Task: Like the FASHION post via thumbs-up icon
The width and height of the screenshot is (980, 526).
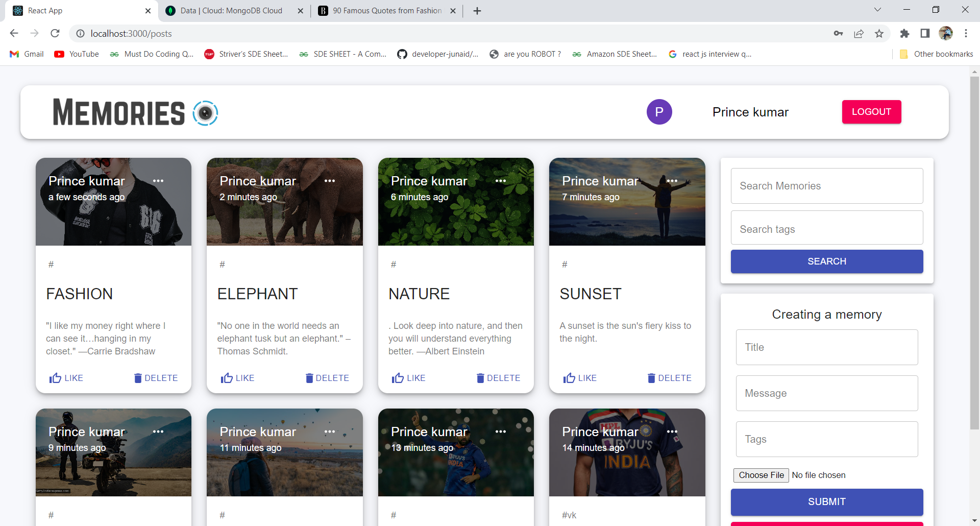Action: coord(56,378)
